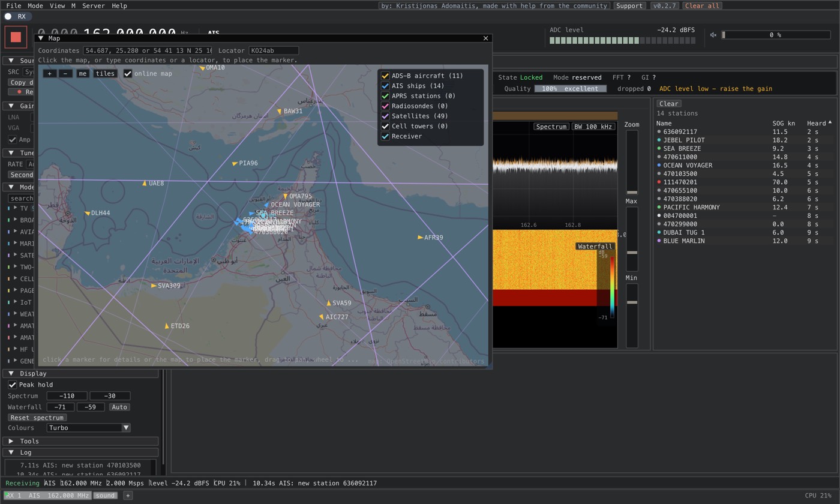The height and width of the screenshot is (504, 840).
Task: Click the Locator input field
Action: [x=274, y=50]
